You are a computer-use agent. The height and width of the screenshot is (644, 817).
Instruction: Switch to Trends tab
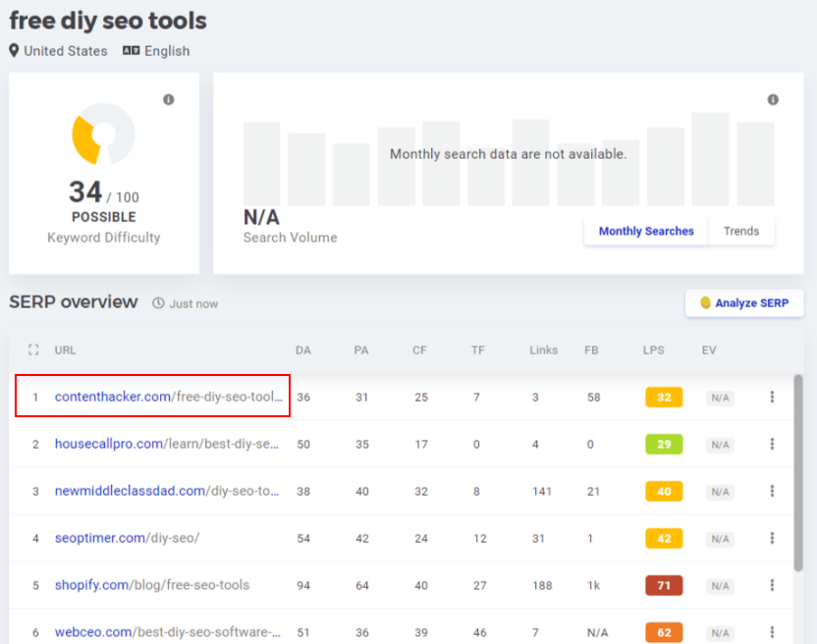(x=741, y=231)
